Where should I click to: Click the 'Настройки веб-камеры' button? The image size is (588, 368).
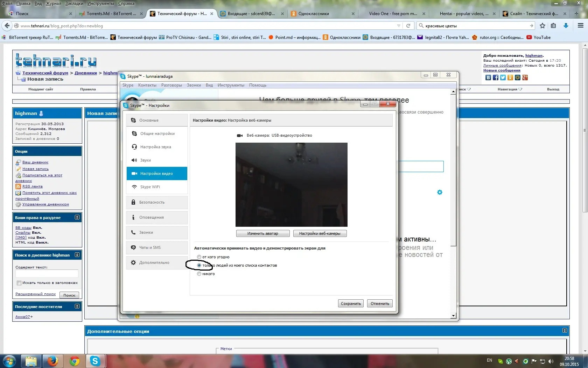(x=320, y=233)
